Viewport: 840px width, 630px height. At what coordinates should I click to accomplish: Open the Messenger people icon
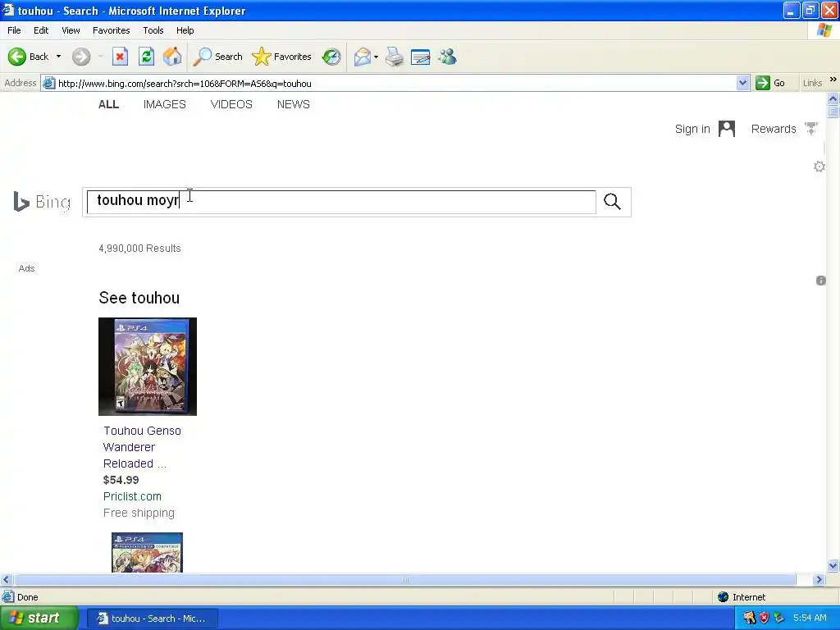[x=447, y=57]
